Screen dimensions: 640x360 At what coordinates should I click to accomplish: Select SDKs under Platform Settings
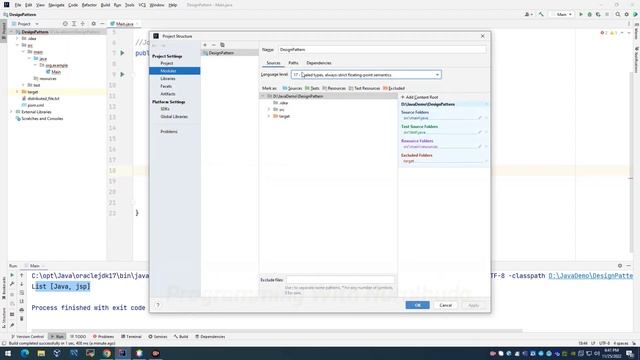[165, 109]
